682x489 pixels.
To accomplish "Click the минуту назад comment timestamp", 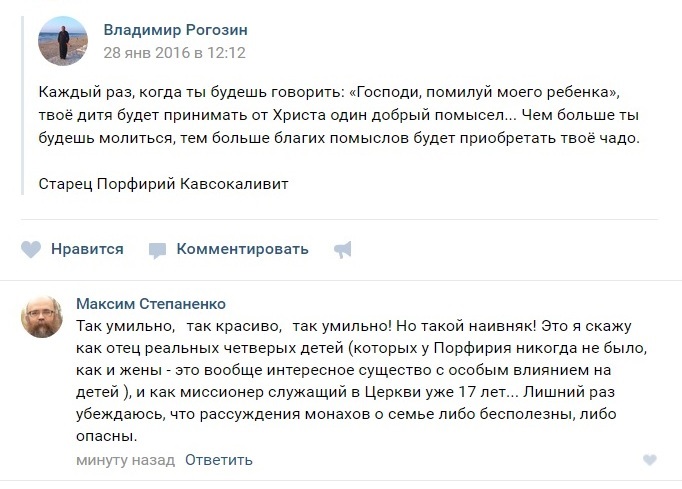I will point(125,460).
